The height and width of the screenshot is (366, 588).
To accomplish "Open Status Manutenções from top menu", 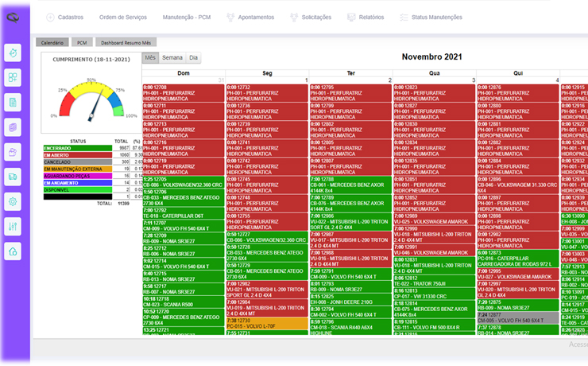I will tap(434, 17).
